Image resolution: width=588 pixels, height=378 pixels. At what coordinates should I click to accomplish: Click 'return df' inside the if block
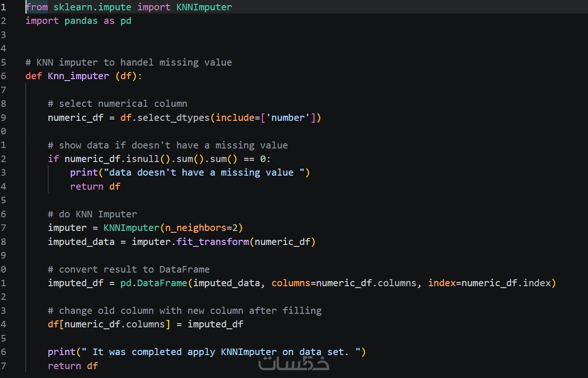tap(95, 186)
